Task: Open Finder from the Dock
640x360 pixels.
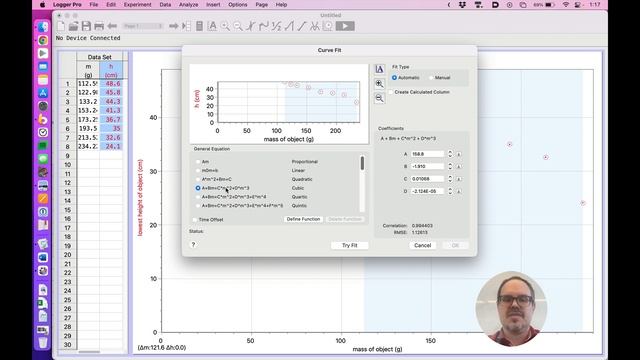Action: click(43, 27)
